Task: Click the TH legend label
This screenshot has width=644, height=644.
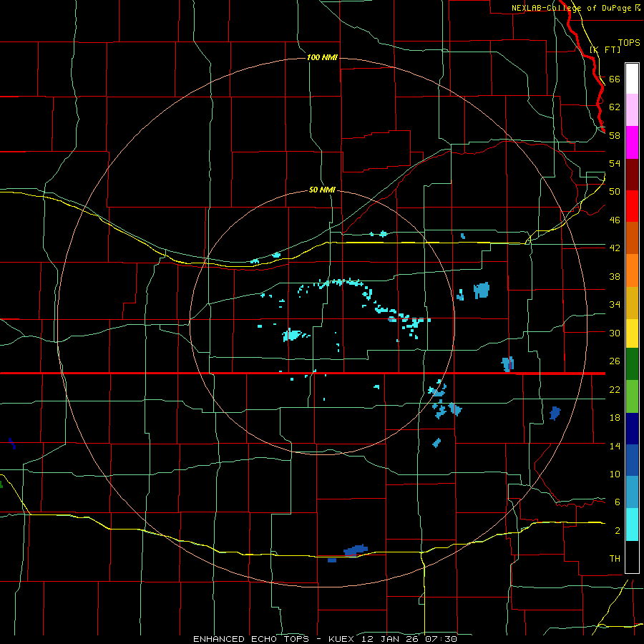Action: tap(615, 559)
